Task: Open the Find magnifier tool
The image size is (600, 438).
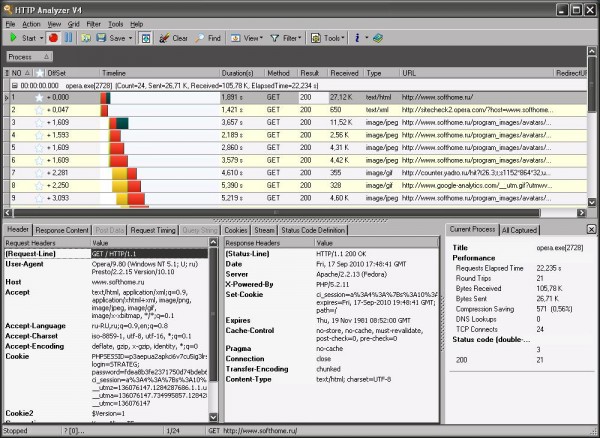Action: [x=208, y=38]
